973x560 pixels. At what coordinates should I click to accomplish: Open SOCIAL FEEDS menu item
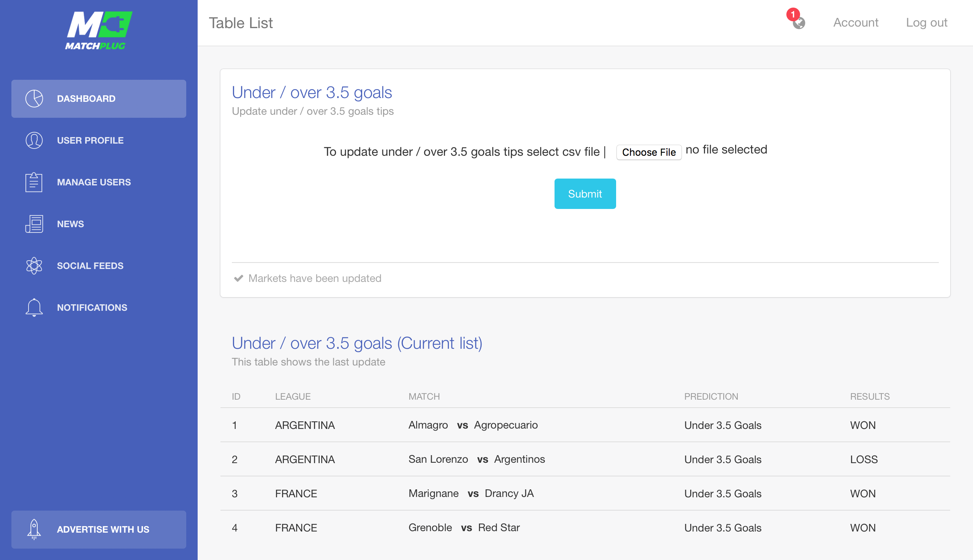point(98,266)
